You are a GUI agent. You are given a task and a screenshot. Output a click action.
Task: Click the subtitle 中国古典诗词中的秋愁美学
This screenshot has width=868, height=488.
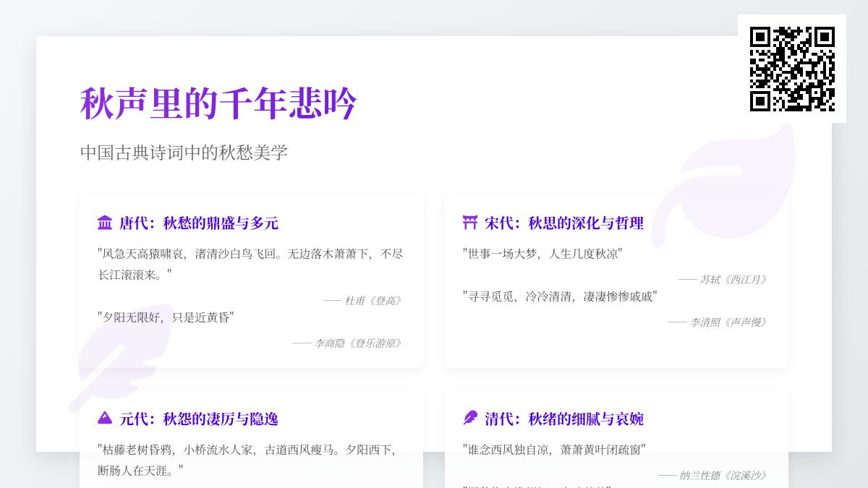(x=184, y=153)
